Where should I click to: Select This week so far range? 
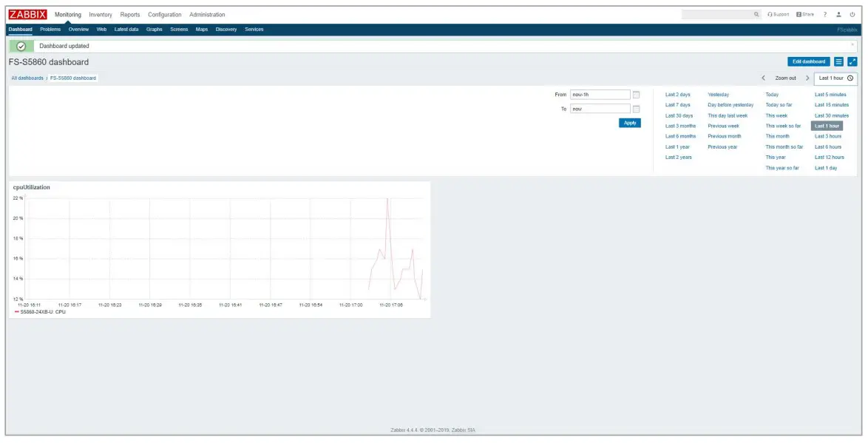(x=783, y=126)
